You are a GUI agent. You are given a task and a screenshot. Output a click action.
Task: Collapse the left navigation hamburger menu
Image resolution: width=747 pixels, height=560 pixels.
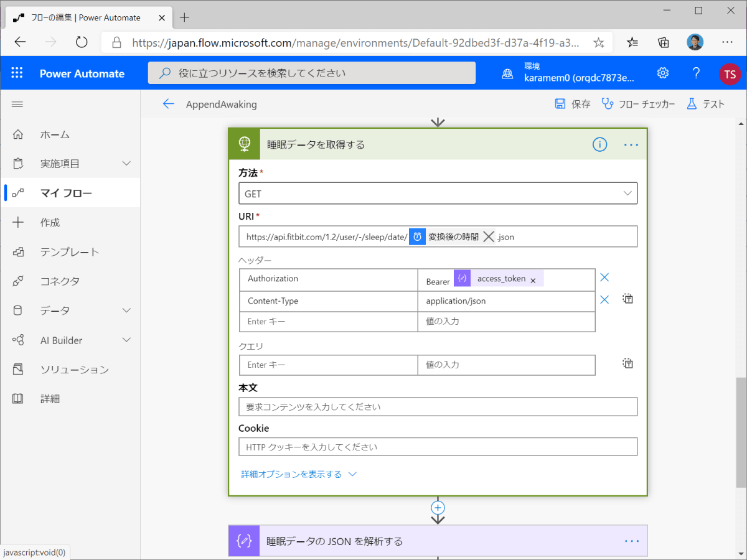[17, 105]
